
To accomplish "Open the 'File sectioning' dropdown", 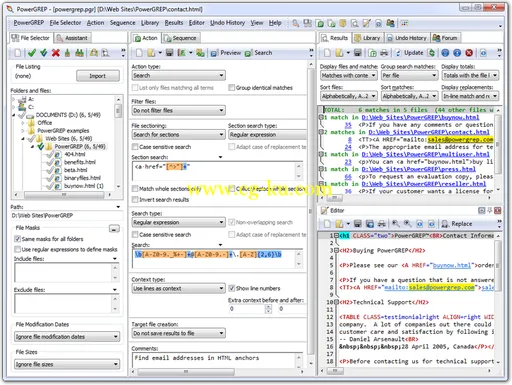I will tap(179, 135).
